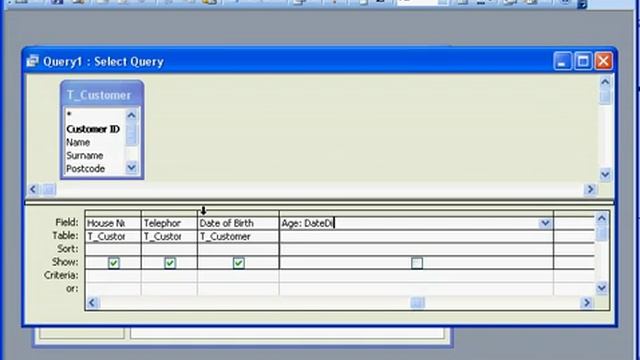Close the Query1 Select Query window
Viewport: 640px width, 360px height.
coord(603,61)
